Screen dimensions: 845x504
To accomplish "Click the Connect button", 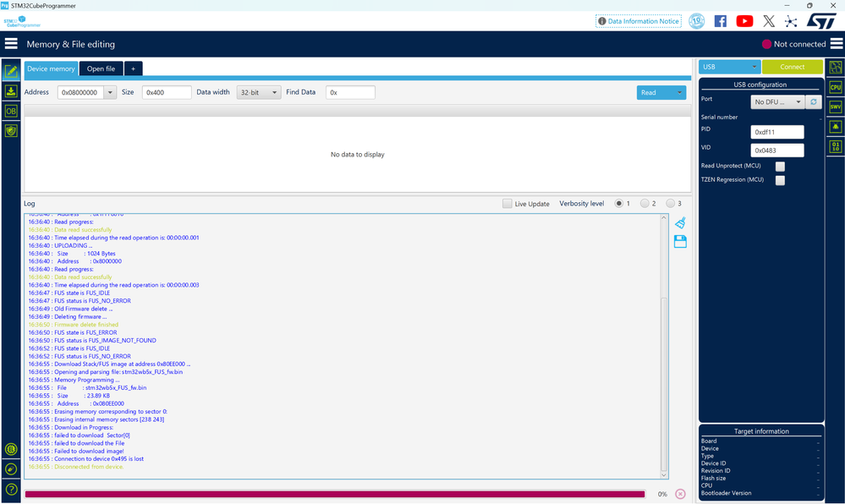I will (x=793, y=67).
